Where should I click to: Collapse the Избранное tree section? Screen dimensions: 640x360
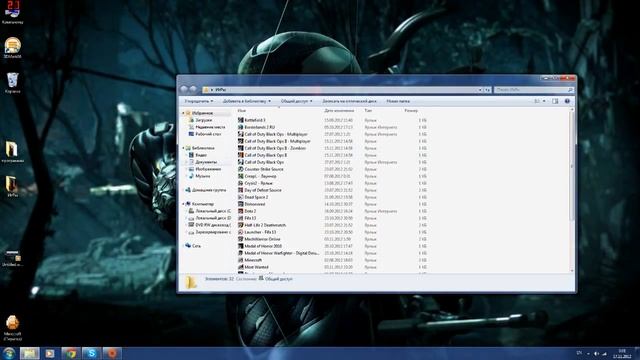click(x=183, y=113)
